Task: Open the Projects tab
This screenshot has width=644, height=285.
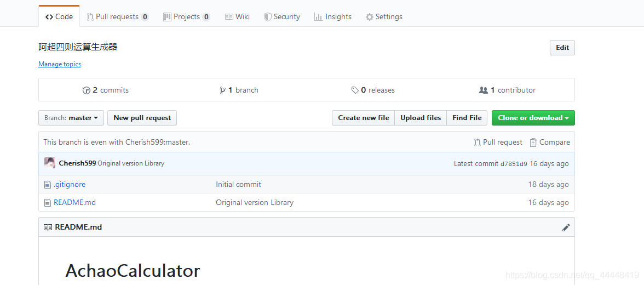Action: (186, 16)
